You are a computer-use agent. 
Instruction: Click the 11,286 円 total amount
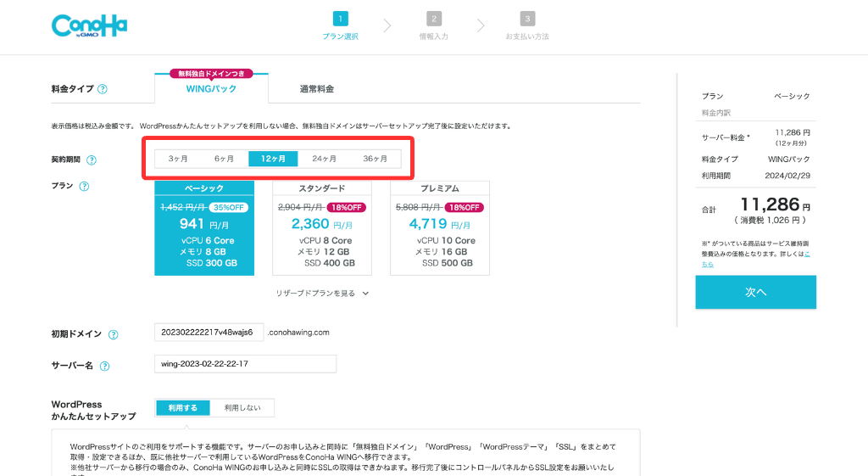tap(775, 205)
